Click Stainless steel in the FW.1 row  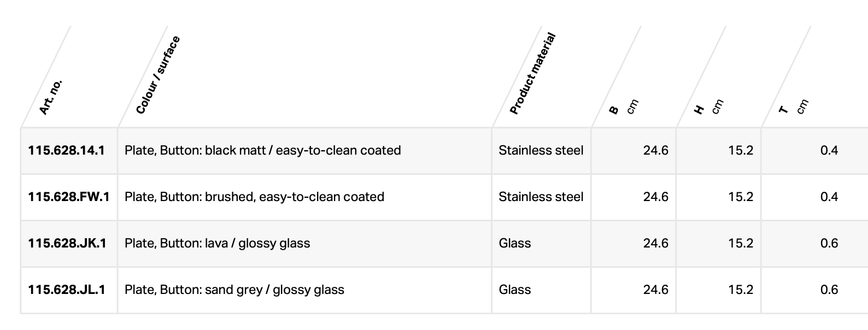[541, 197]
